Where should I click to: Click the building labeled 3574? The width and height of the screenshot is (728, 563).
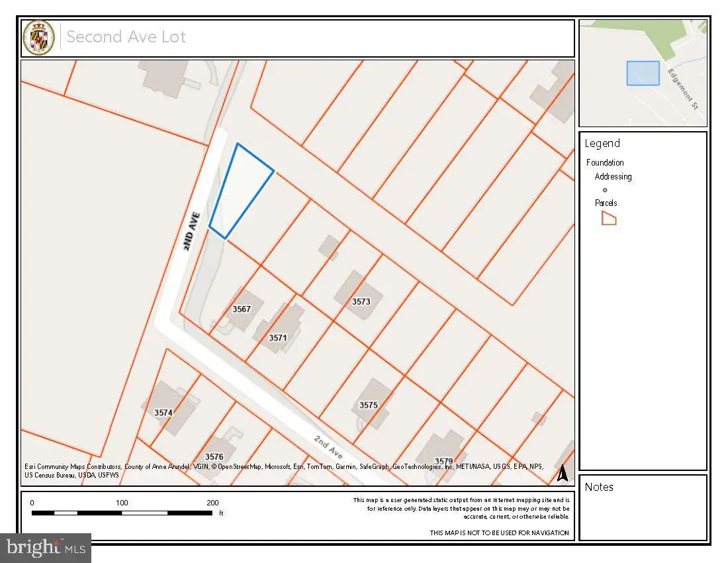[x=169, y=408]
